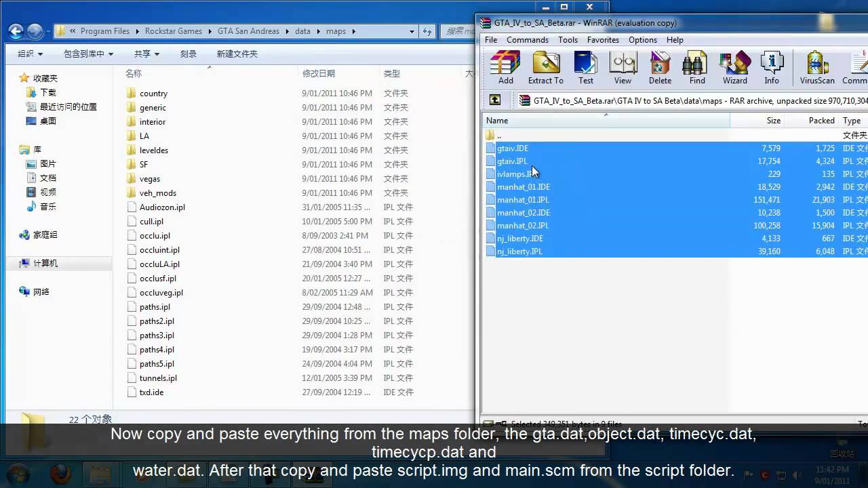The image size is (868, 488).
Task: Open 音乐 library
Action: [48, 206]
